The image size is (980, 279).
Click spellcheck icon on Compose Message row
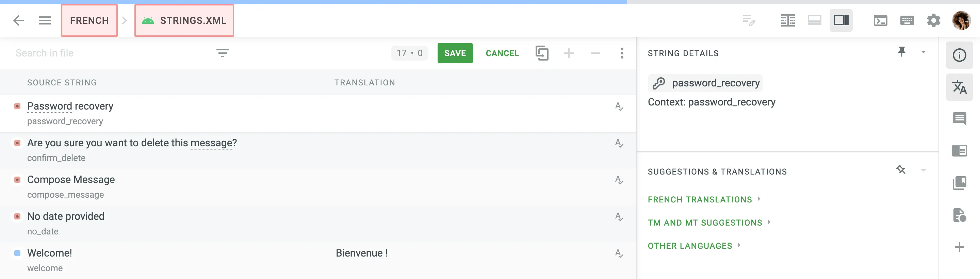[x=619, y=180]
